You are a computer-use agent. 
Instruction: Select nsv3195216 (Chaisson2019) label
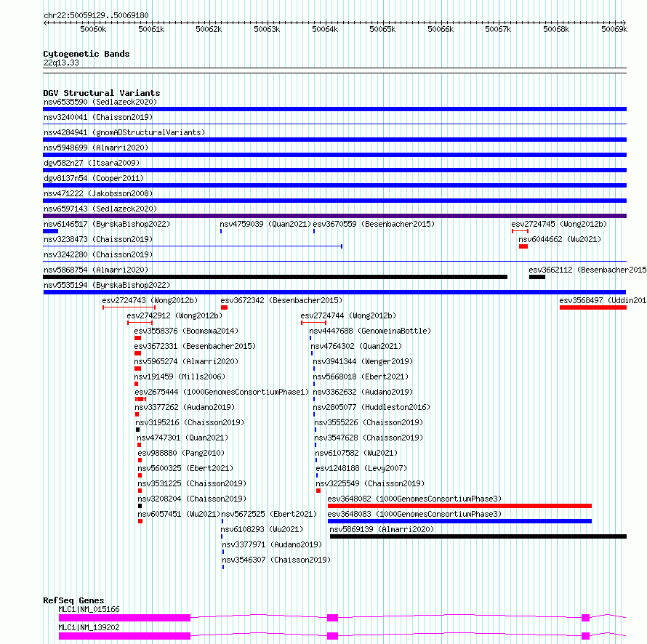click(190, 422)
